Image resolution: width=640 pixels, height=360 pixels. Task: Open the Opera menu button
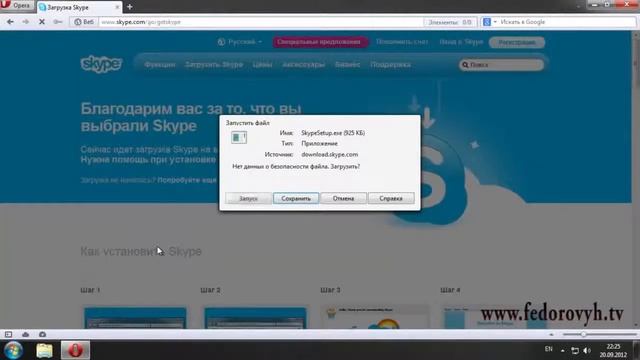pyautogui.click(x=16, y=6)
